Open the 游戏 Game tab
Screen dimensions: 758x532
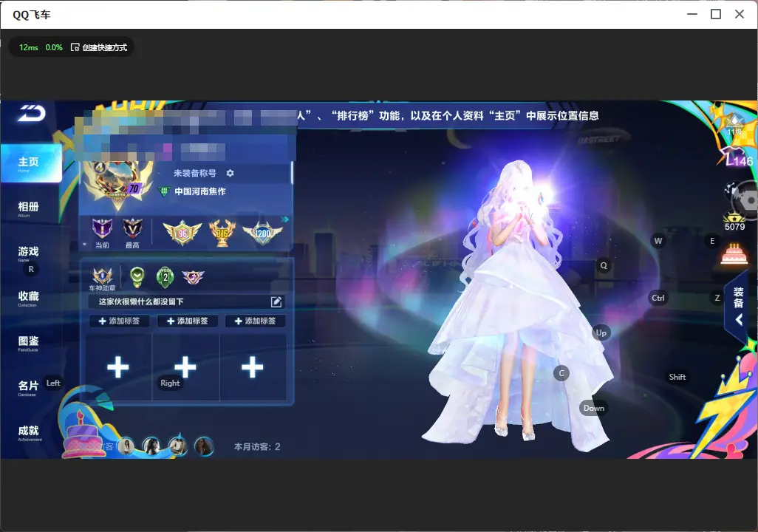pos(29,253)
